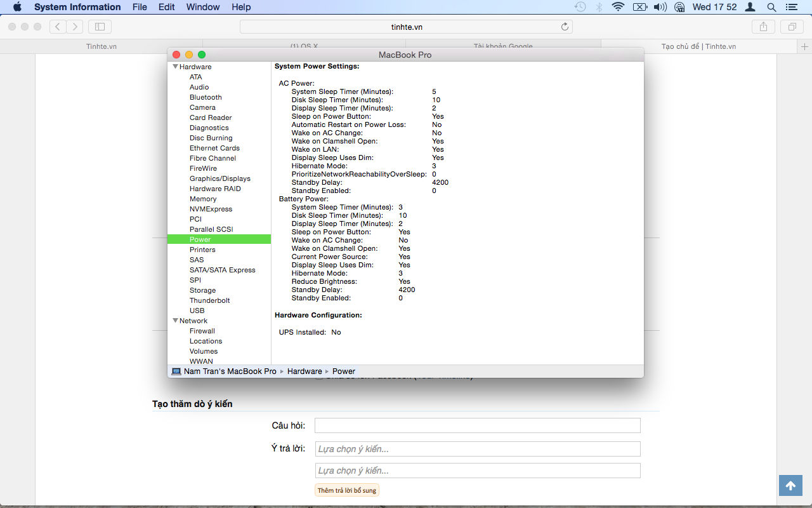Select Memory in the sidebar

pos(203,199)
